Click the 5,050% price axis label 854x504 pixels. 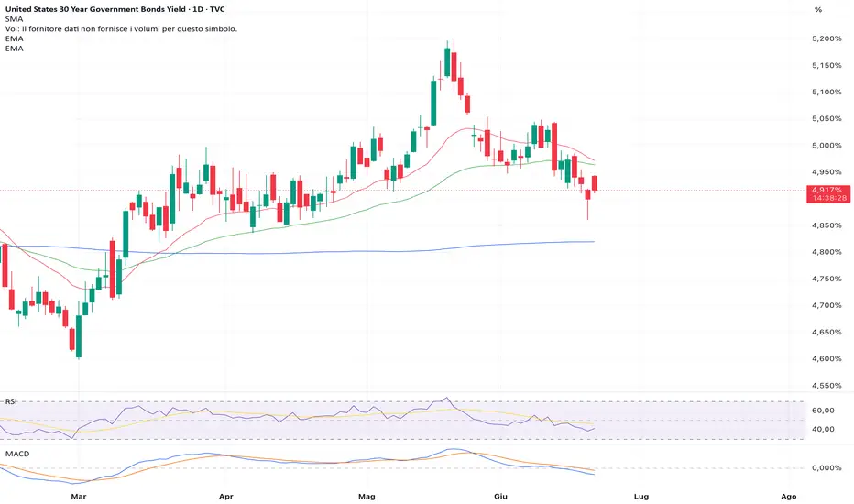827,119
